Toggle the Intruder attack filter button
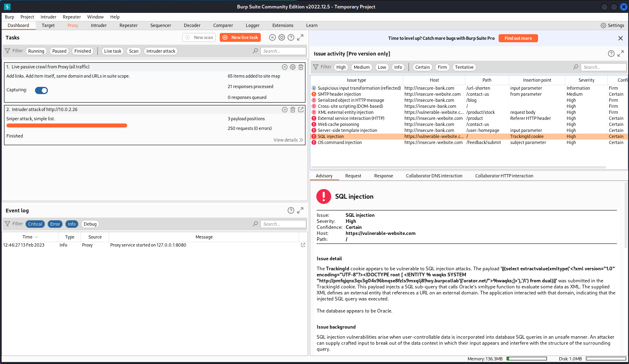This screenshot has width=629, height=364. click(161, 51)
